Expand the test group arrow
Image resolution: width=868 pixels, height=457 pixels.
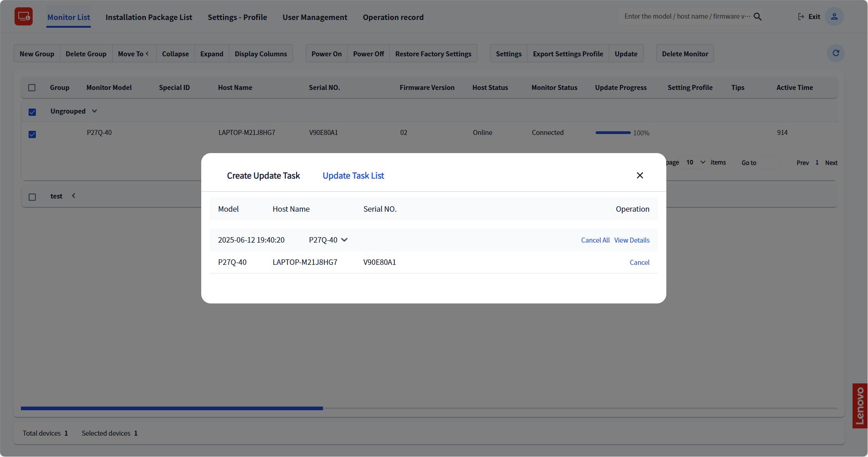tap(74, 196)
